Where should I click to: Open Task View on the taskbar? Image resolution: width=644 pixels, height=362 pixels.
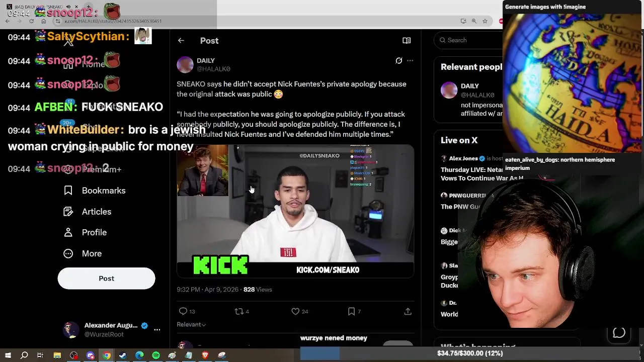coord(40,355)
